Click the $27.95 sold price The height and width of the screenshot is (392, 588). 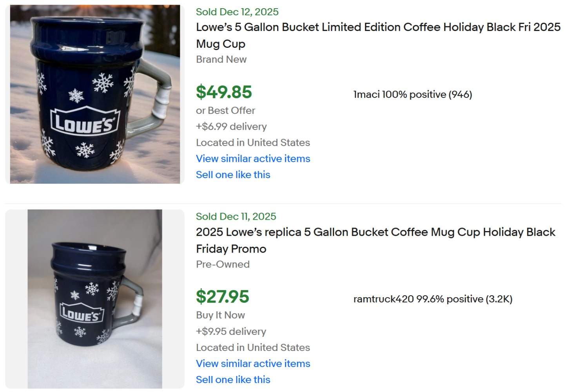(222, 297)
